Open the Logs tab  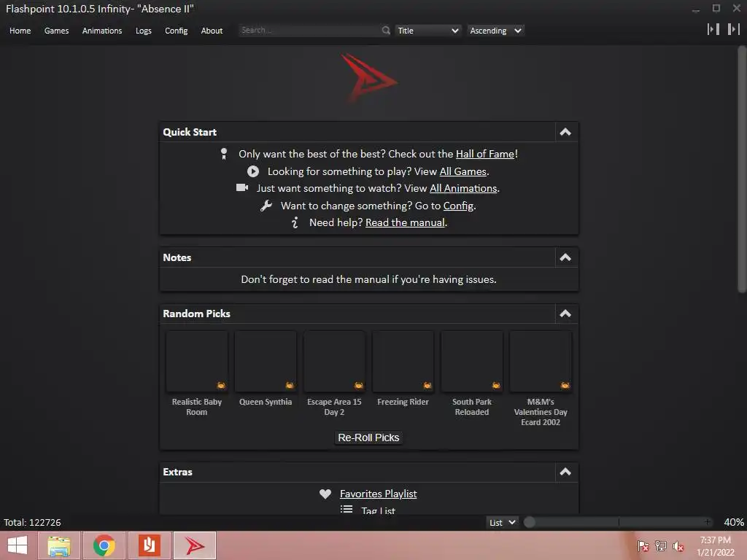coord(144,31)
